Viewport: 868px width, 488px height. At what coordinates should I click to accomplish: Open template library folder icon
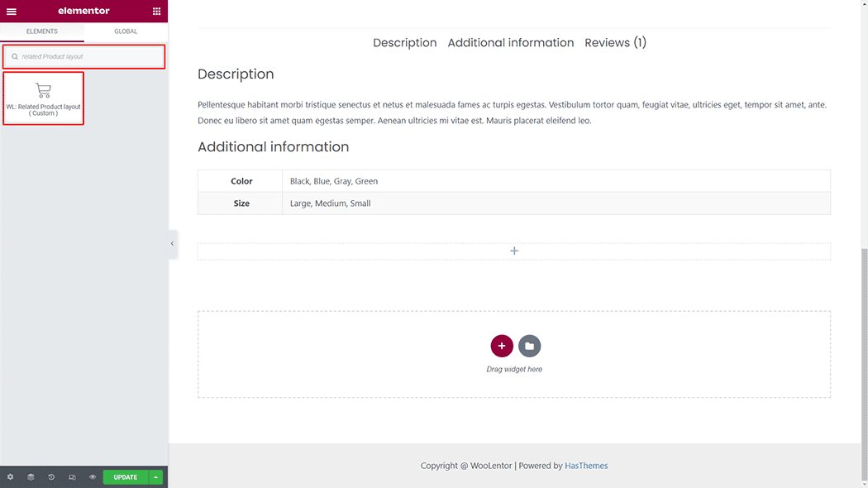click(x=530, y=346)
